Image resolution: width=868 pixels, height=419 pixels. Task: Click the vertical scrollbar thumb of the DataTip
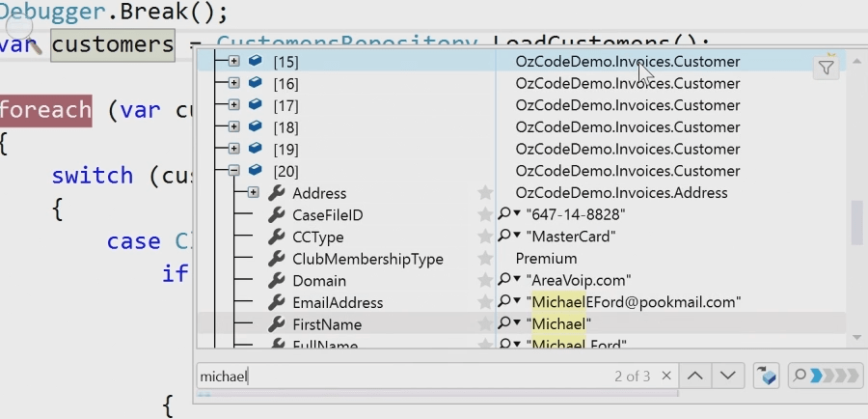(x=855, y=222)
